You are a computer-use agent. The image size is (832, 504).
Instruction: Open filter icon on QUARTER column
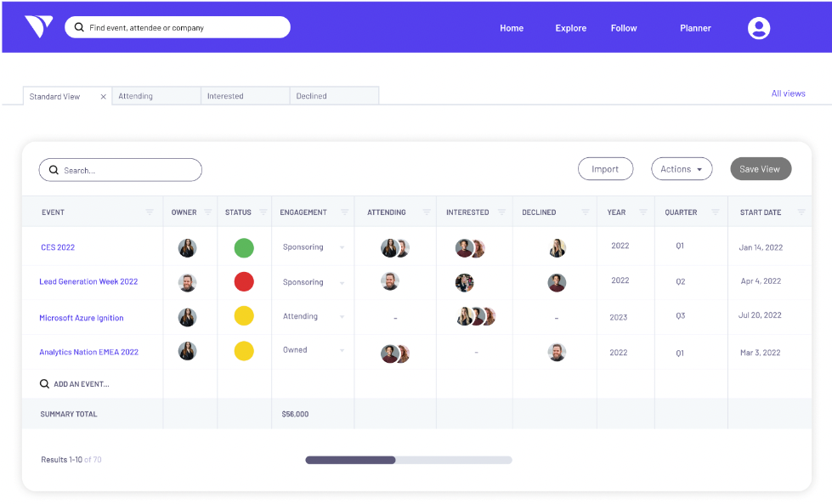click(716, 212)
